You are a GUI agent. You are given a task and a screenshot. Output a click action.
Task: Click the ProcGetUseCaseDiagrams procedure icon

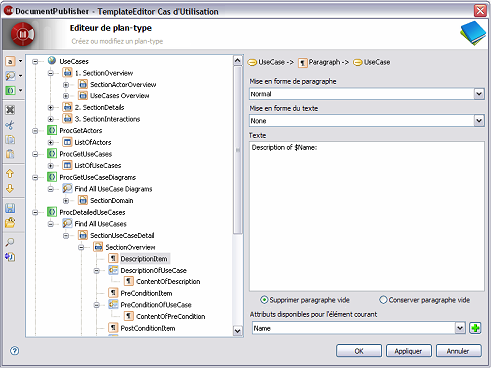tap(52, 177)
